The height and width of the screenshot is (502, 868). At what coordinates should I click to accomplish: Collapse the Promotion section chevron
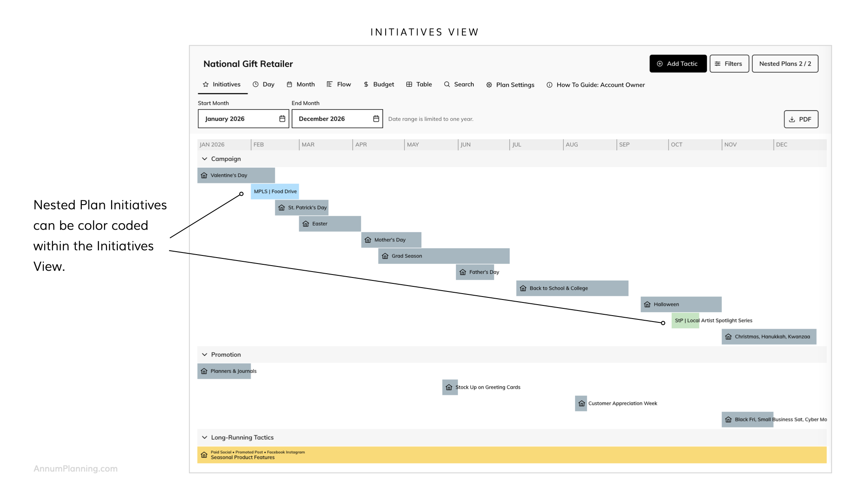tap(205, 355)
